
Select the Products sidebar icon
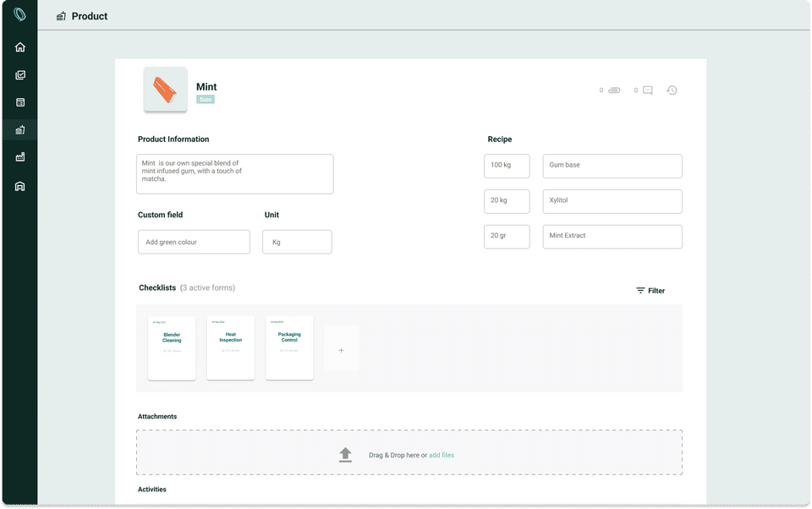[x=20, y=130]
